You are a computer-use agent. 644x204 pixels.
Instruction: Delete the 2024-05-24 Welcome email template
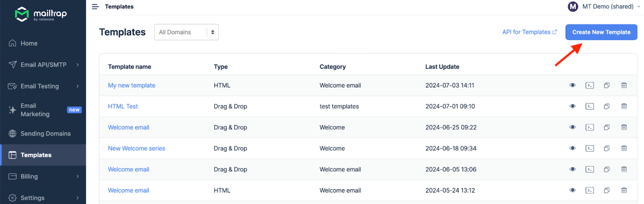[x=624, y=191]
